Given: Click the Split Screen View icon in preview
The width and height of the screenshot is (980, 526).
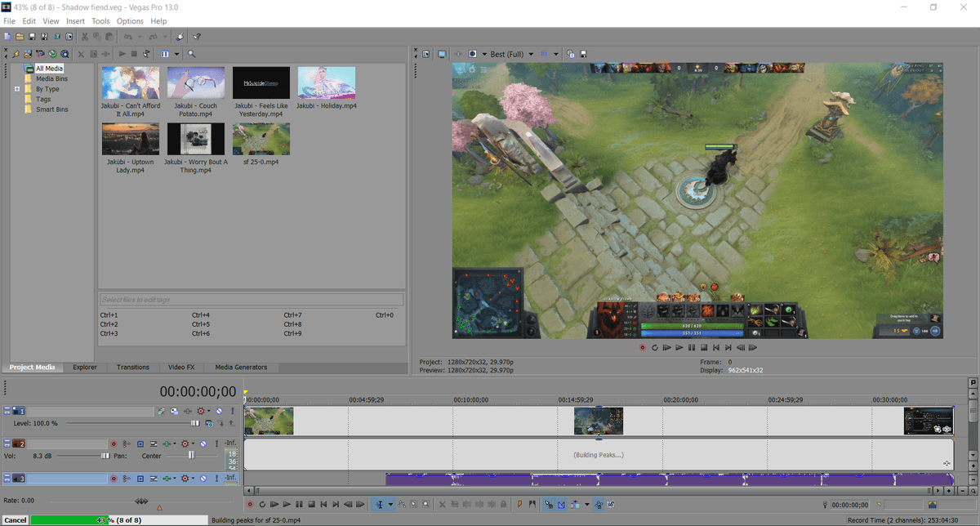Looking at the screenshot, I should click(473, 54).
